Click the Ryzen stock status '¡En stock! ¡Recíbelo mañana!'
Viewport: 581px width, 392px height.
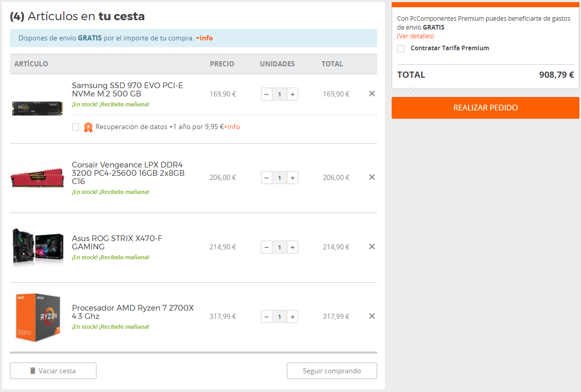pyautogui.click(x=110, y=327)
